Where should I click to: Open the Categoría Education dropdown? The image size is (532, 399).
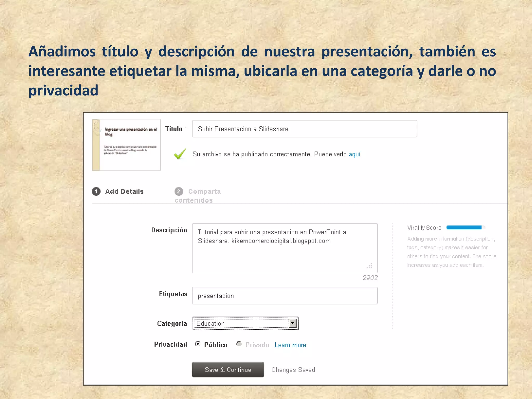tap(245, 323)
